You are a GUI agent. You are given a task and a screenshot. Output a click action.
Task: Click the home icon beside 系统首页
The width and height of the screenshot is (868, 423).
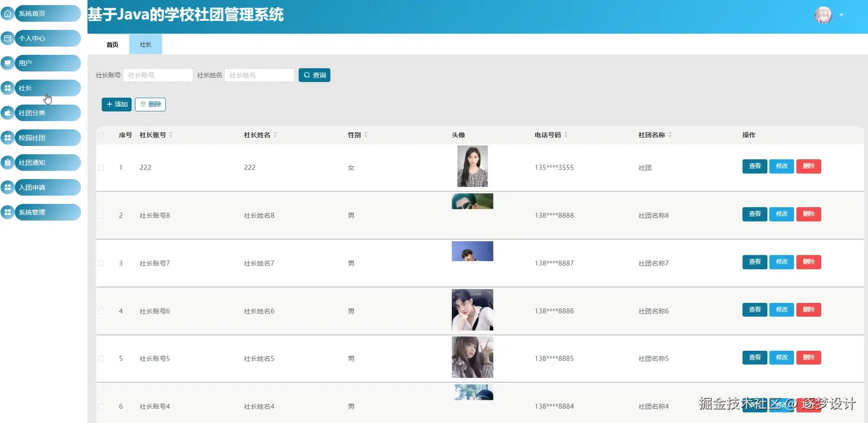point(8,13)
